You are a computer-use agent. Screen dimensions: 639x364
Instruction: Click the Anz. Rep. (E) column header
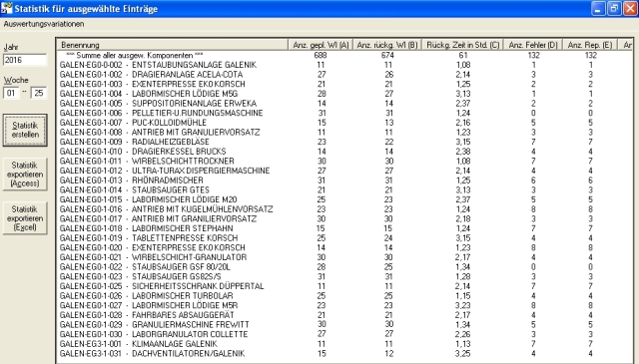[x=590, y=45]
